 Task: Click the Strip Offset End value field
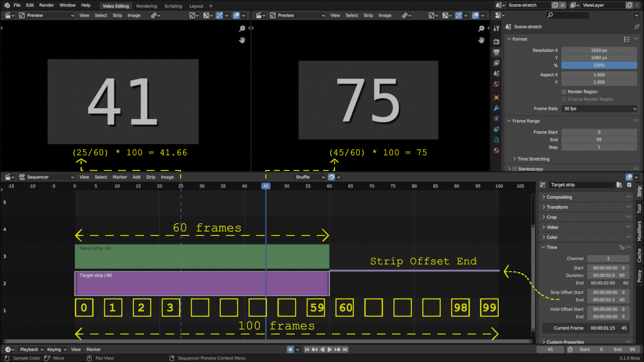pyautogui.click(x=609, y=300)
